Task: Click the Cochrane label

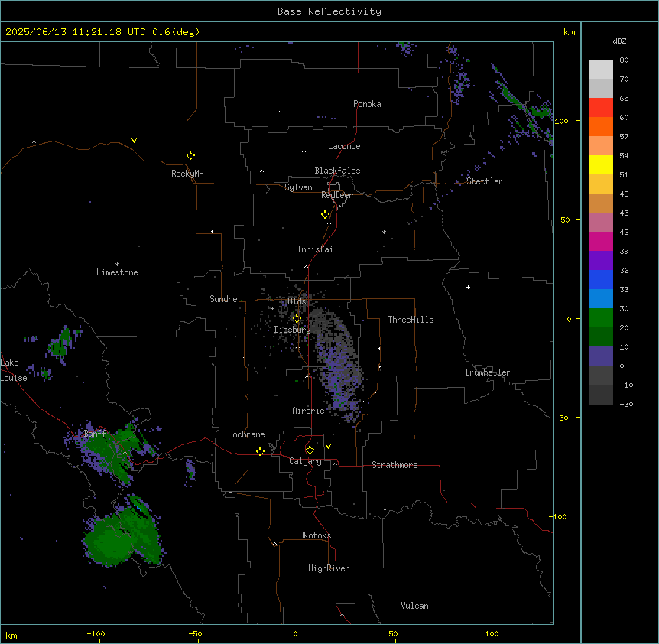Action: point(246,434)
